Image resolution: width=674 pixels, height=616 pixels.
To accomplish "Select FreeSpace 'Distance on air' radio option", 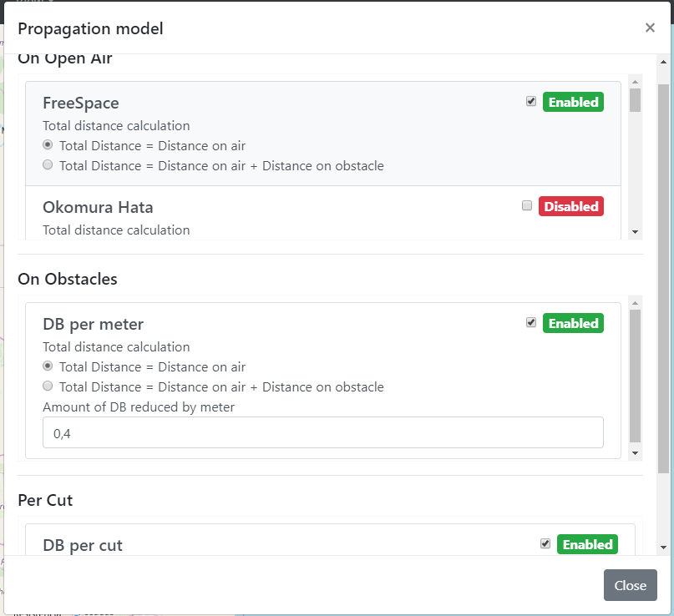I will coord(48,144).
